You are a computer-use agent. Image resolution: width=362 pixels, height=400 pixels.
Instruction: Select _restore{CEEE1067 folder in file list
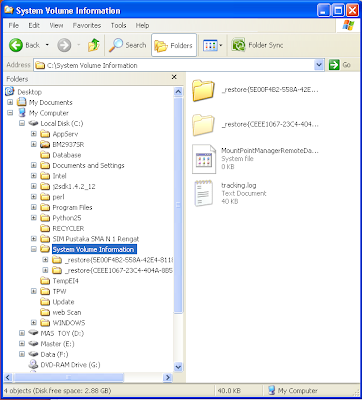tap(255, 125)
